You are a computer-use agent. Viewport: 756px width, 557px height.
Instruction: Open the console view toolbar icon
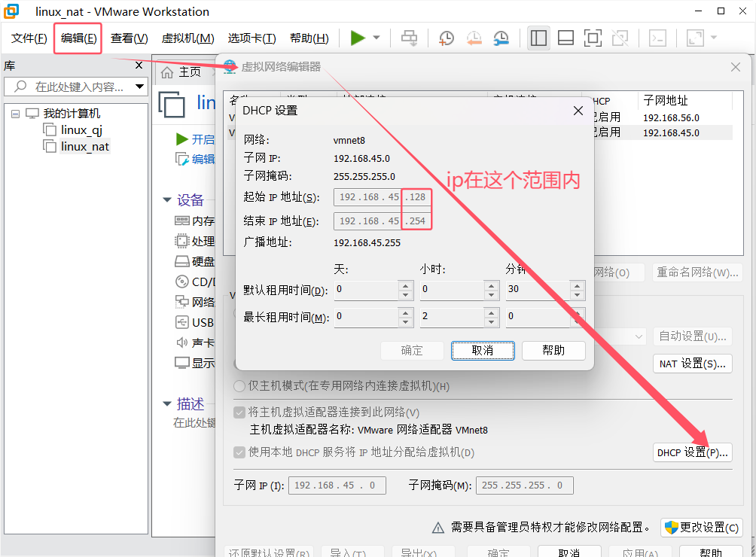tap(657, 38)
